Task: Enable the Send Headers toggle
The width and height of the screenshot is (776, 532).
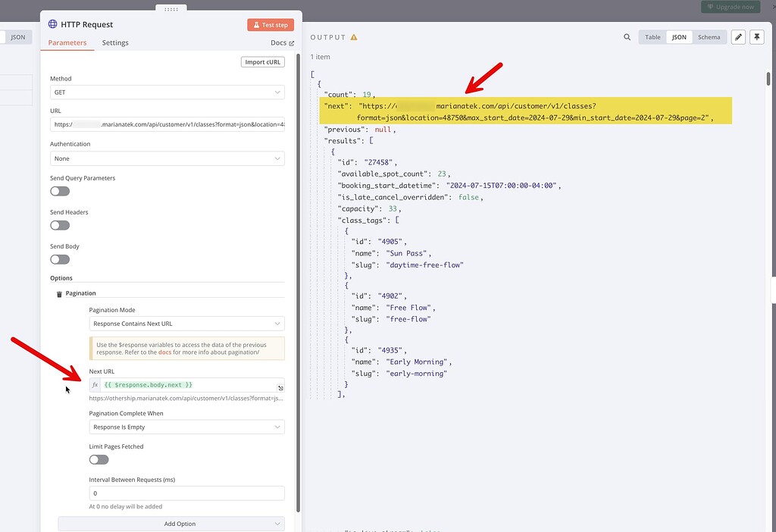Action: point(60,225)
